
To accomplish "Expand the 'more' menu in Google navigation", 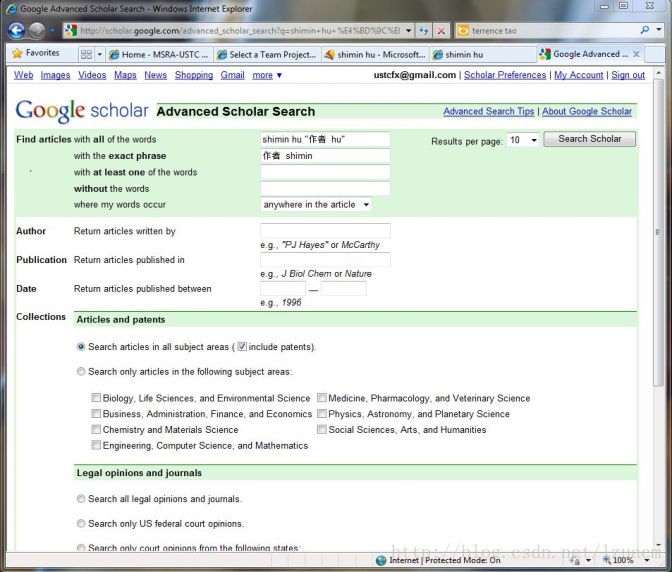I will point(267,75).
